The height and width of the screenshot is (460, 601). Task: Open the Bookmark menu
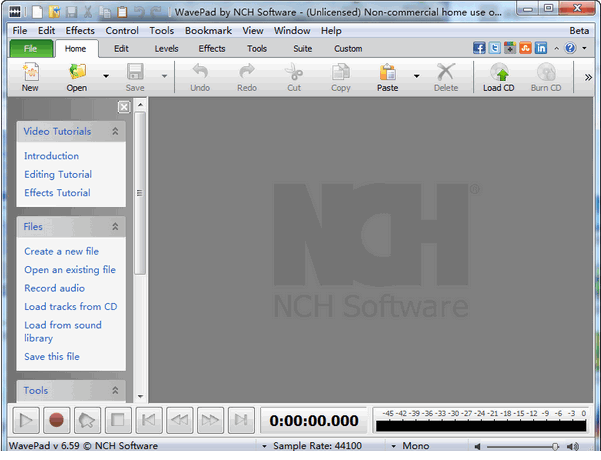(x=209, y=31)
